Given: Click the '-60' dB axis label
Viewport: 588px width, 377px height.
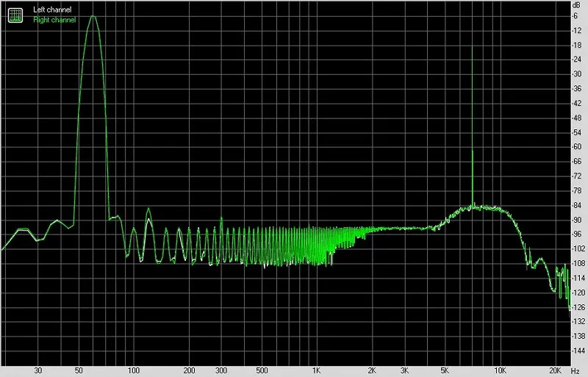Looking at the screenshot, I should (577, 147).
